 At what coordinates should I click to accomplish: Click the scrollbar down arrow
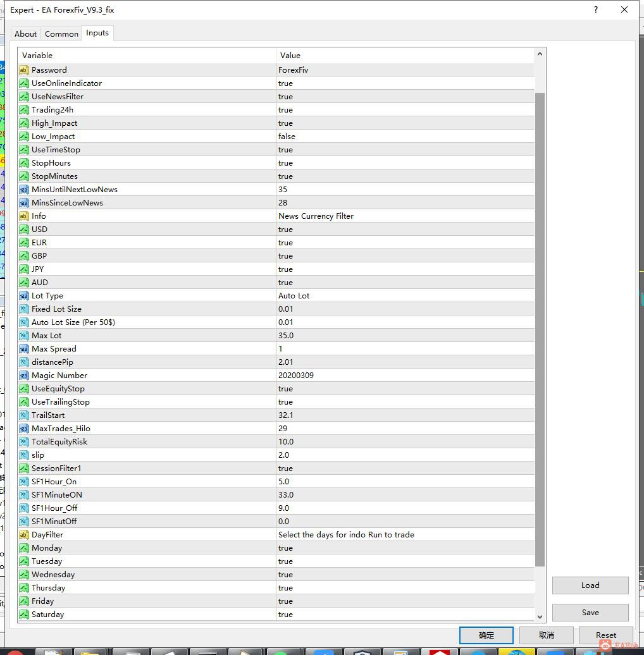point(540,616)
